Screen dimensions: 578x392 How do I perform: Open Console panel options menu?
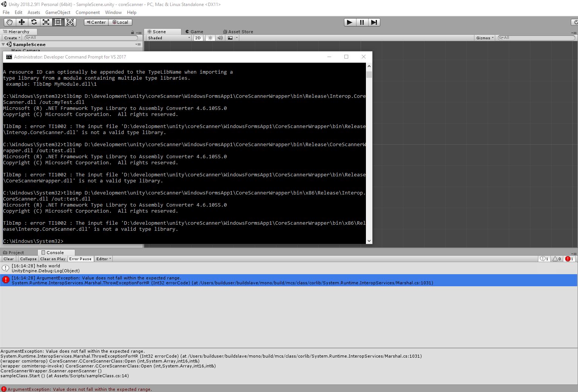[574, 254]
